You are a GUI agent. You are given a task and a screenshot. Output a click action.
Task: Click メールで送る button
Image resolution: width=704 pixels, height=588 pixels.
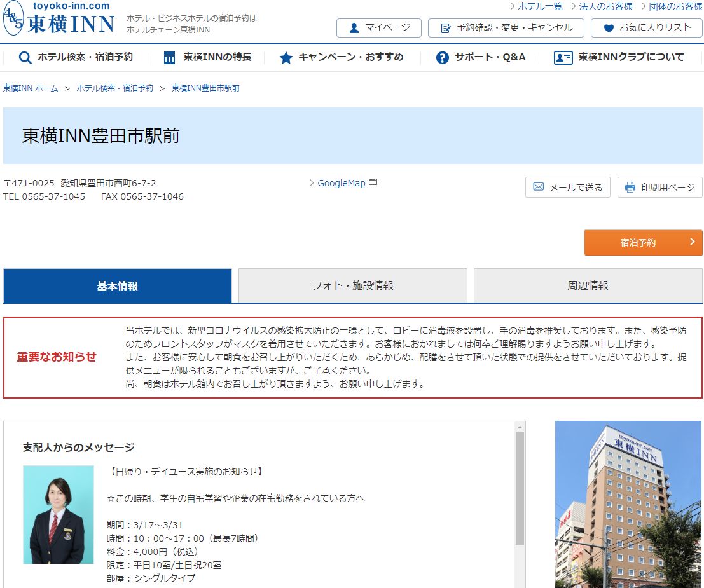point(567,187)
